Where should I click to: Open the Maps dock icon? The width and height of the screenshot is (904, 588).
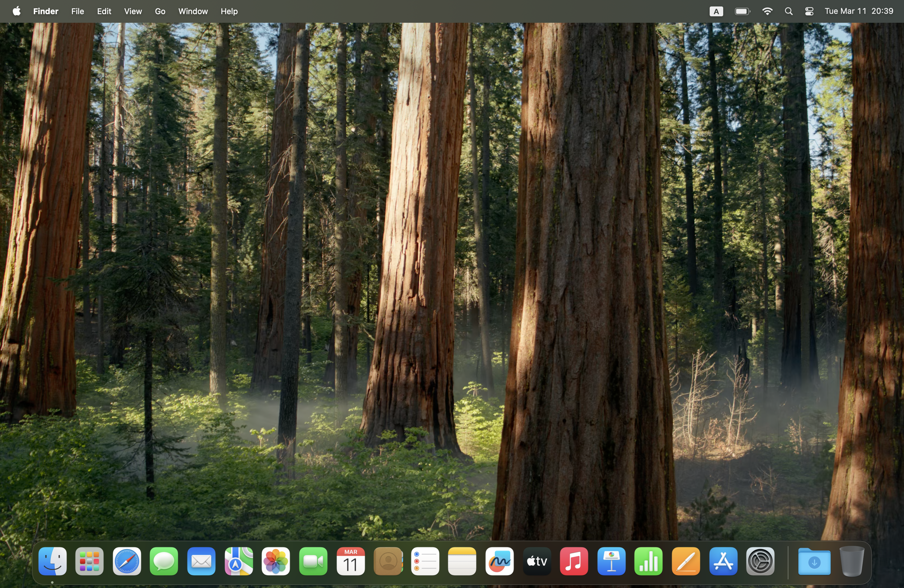(239, 561)
